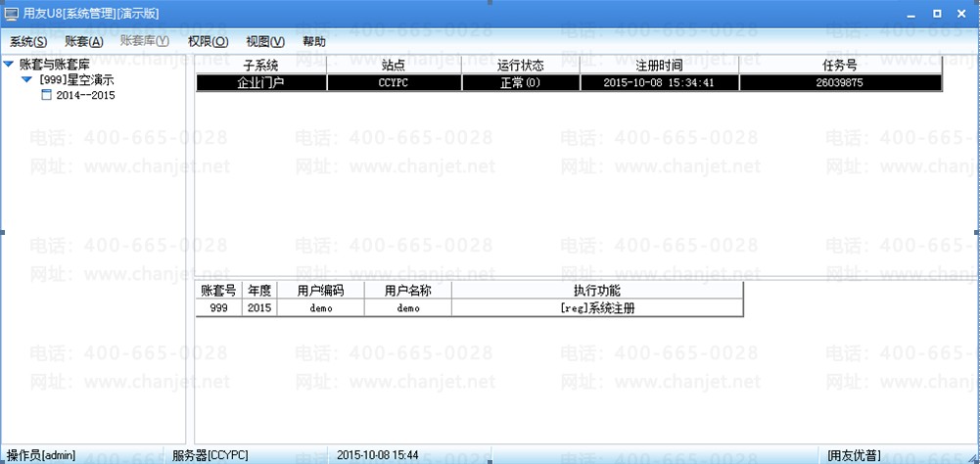This screenshot has height=464, width=980.
Task: Open the 视图(V) menu
Action: pyautogui.click(x=265, y=42)
